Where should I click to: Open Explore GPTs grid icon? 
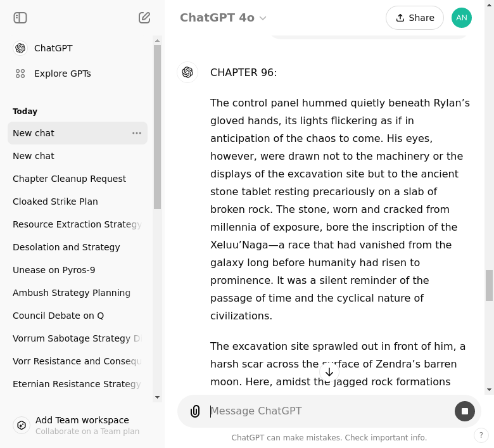(x=20, y=74)
